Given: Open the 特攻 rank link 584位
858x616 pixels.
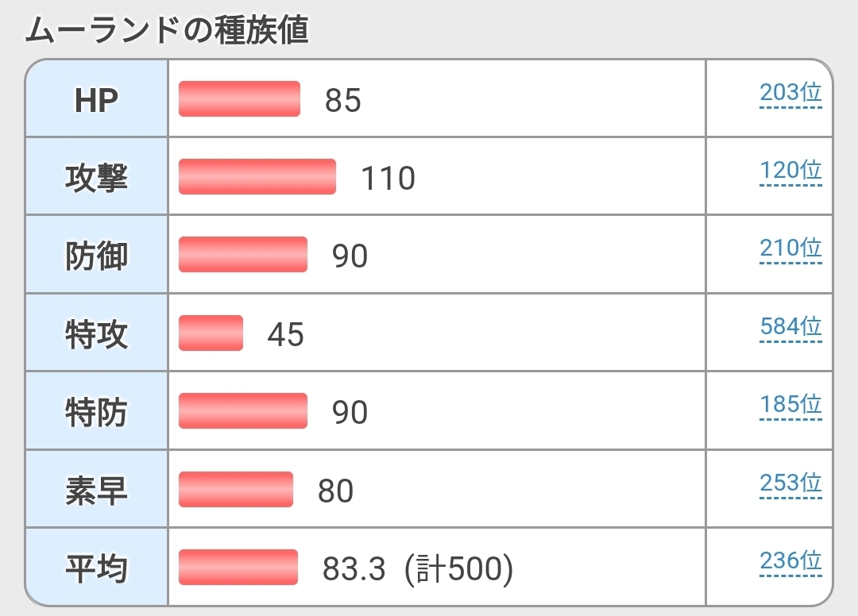Looking at the screenshot, I should (x=790, y=326).
